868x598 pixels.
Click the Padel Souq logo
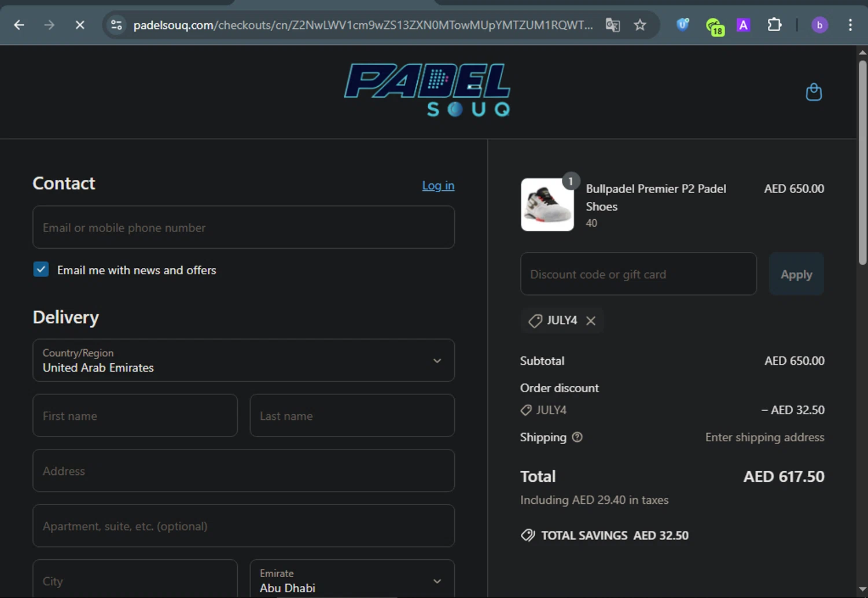click(x=428, y=90)
